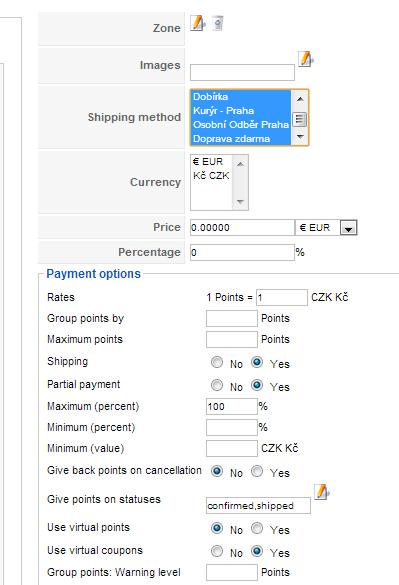Open the Images edit pencil icon
Screen dimensions: 399x585
(306, 59)
